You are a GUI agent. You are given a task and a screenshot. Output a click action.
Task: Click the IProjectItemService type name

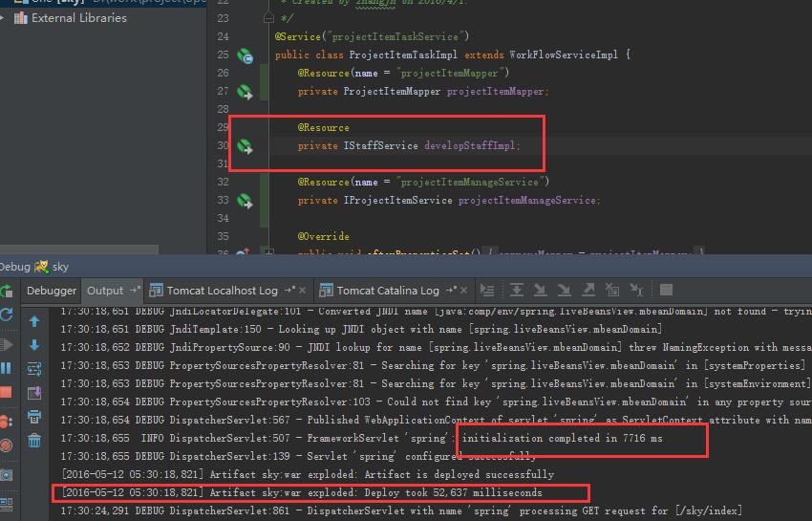coord(397,200)
